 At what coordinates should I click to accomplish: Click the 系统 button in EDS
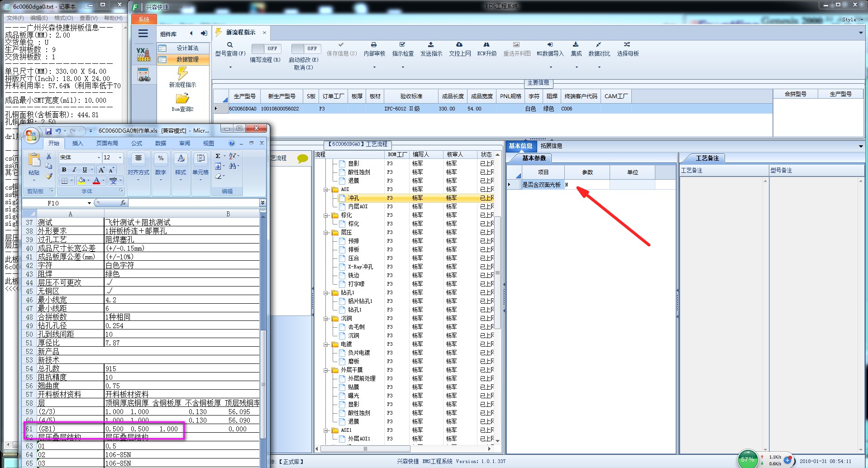pyautogui.click(x=144, y=19)
